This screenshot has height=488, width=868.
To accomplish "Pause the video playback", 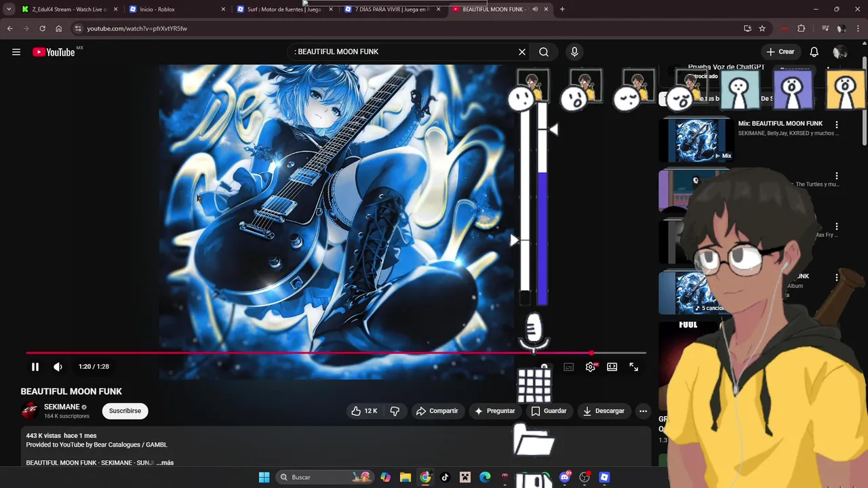I will (35, 367).
